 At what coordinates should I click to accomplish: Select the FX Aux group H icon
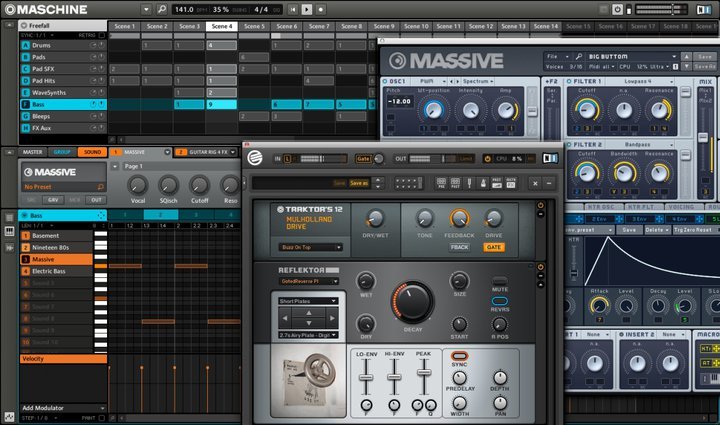coord(26,128)
